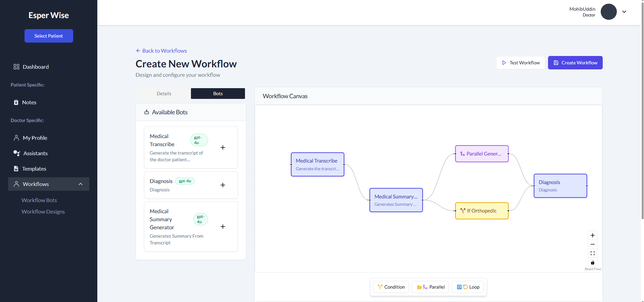Switch to the Bots tab
This screenshot has width=644, height=302.
pos(217,94)
